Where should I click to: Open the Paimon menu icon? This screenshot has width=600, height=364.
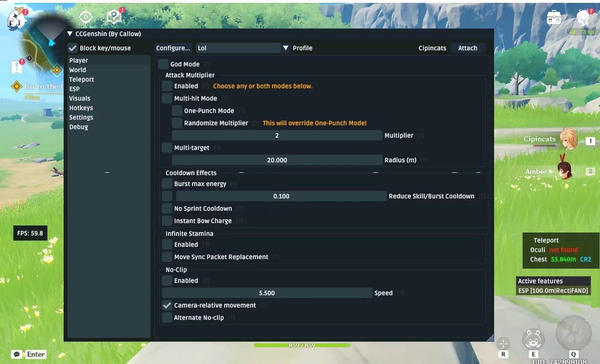(x=18, y=20)
